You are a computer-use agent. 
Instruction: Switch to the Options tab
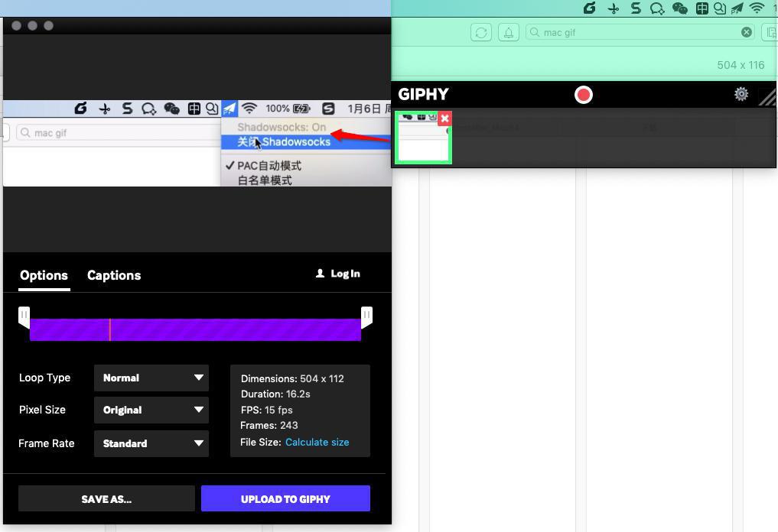click(x=44, y=276)
